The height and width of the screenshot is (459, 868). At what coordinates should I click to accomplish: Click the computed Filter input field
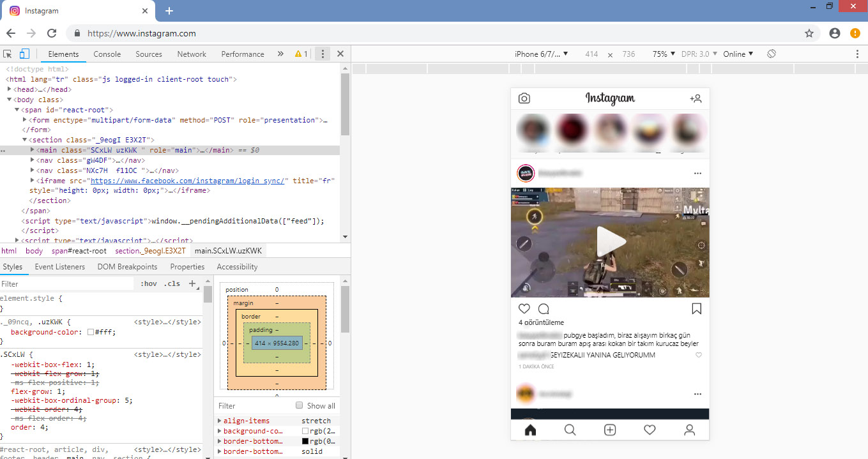[254, 405]
